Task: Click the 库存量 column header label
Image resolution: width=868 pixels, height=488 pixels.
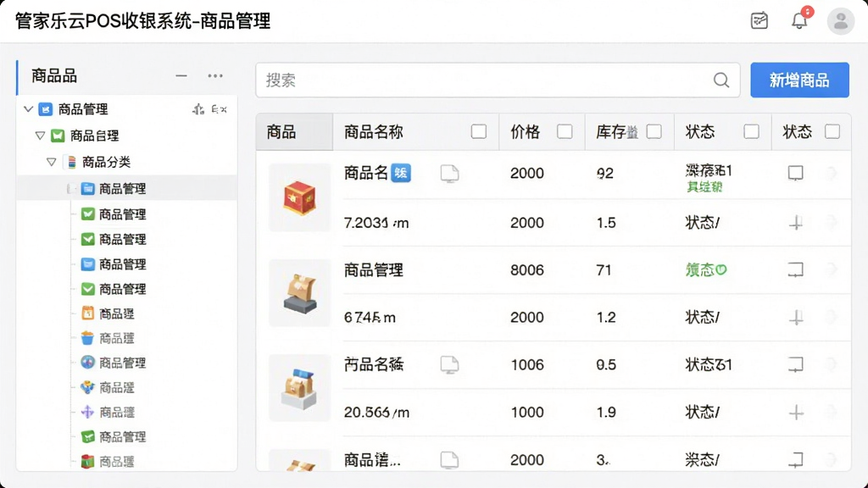Action: coord(617,131)
